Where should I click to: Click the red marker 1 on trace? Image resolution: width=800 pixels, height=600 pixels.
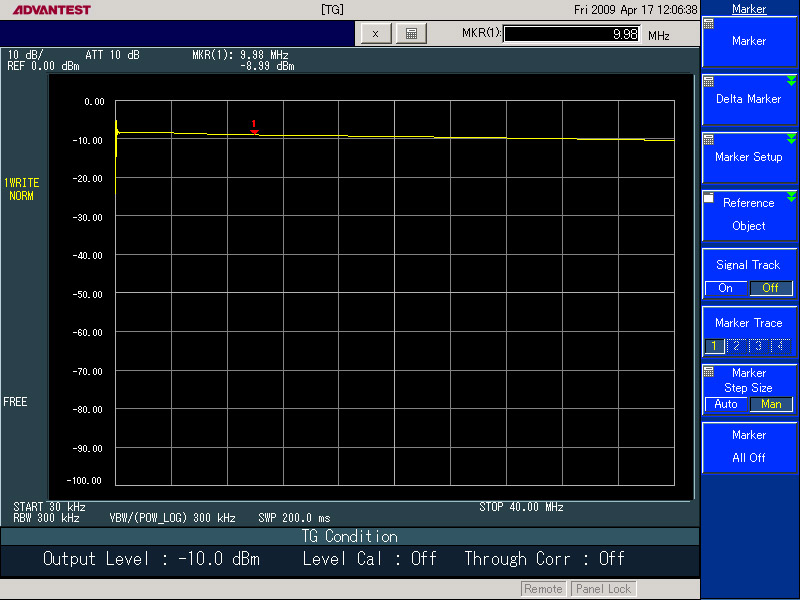[254, 129]
